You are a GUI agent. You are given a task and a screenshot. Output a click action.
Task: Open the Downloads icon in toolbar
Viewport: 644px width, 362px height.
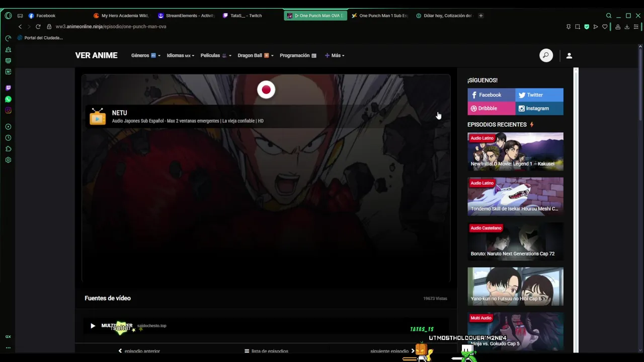(627, 27)
